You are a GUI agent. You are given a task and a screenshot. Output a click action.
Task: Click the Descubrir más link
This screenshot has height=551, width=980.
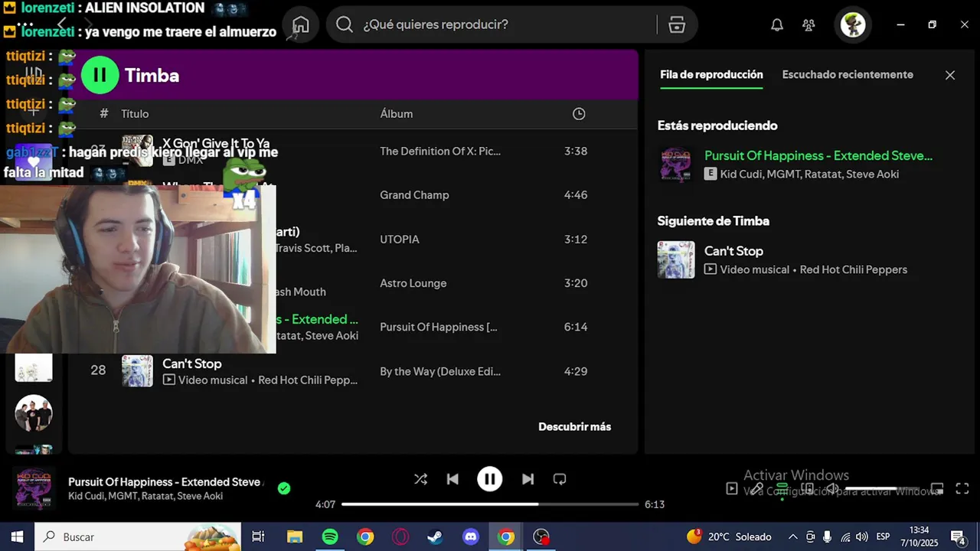click(574, 427)
